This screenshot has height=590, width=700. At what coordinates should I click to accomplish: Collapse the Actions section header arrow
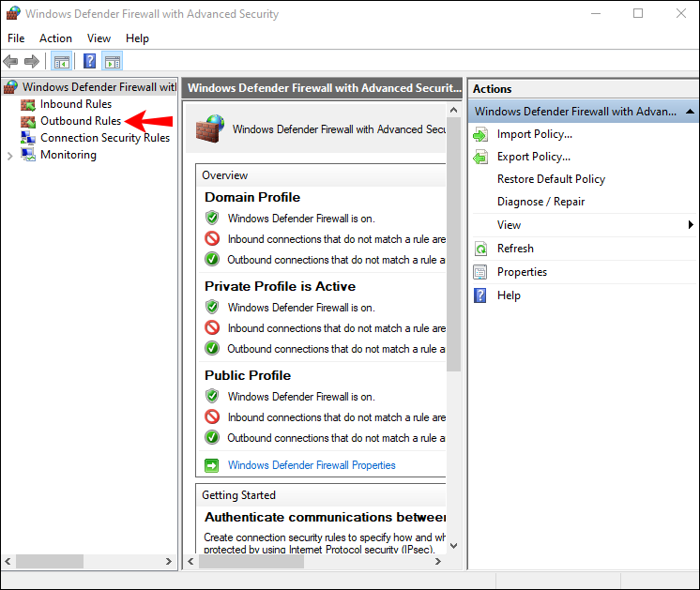pos(690,111)
